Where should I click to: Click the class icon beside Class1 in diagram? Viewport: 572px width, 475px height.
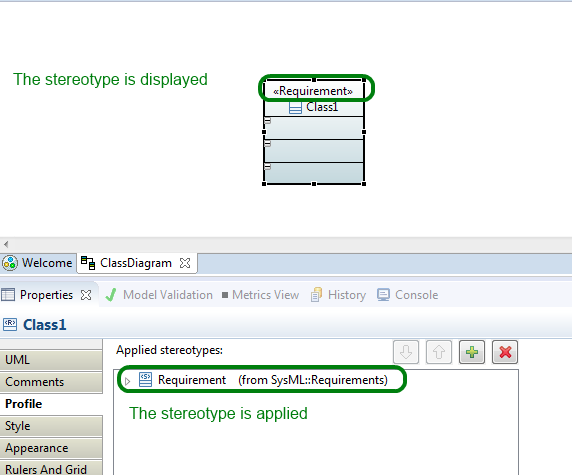click(x=295, y=108)
